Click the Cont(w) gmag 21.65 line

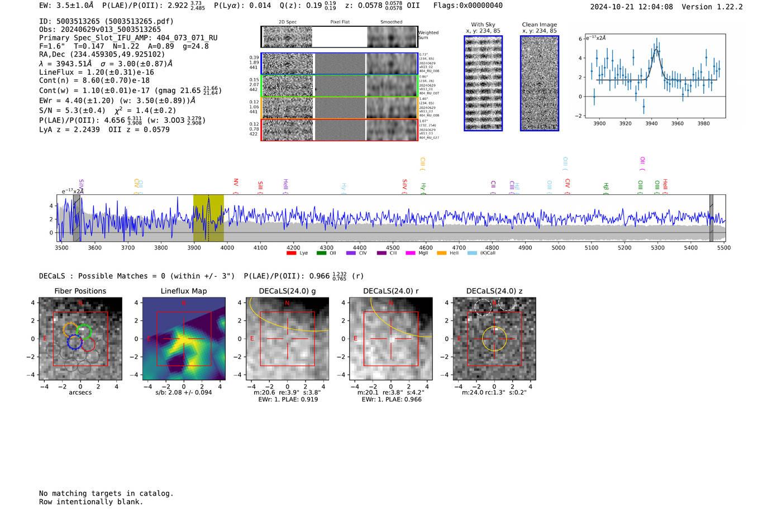point(130,90)
